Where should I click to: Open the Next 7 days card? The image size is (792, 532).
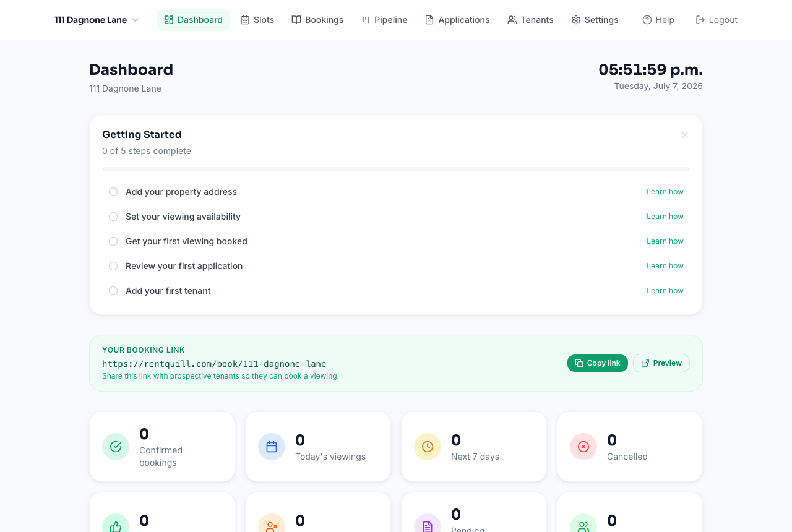474,447
